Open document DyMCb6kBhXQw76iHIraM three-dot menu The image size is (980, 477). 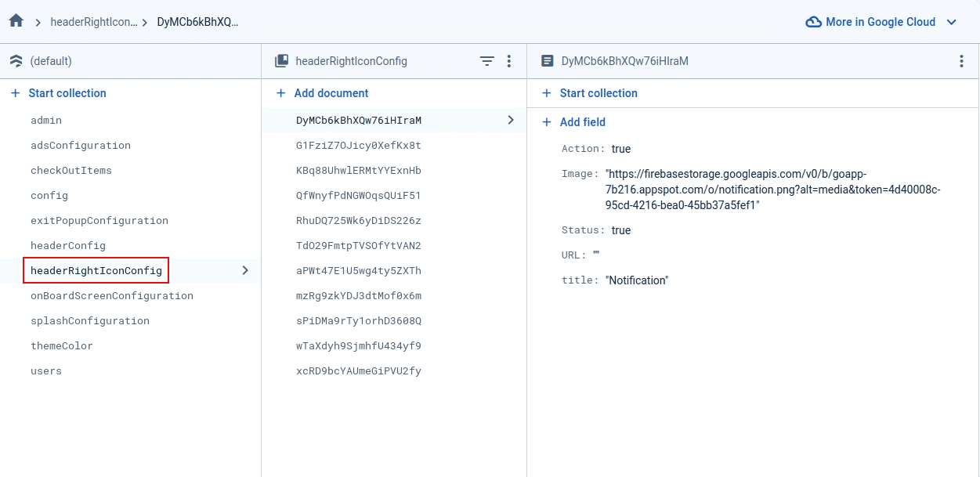pos(961,61)
